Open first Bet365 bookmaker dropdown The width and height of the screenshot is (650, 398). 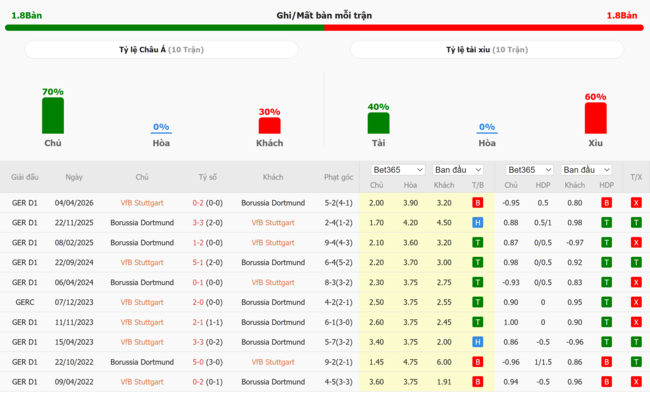click(398, 170)
